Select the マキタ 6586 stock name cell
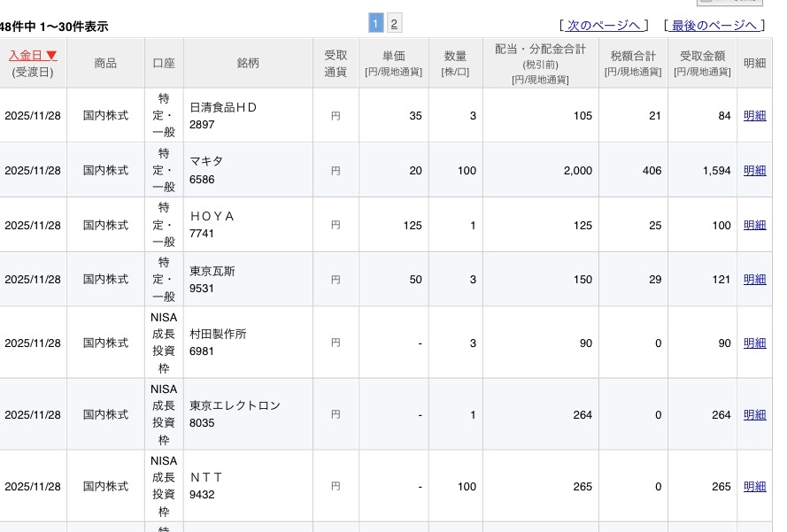Screen dimensions: 787x532 (x=248, y=171)
